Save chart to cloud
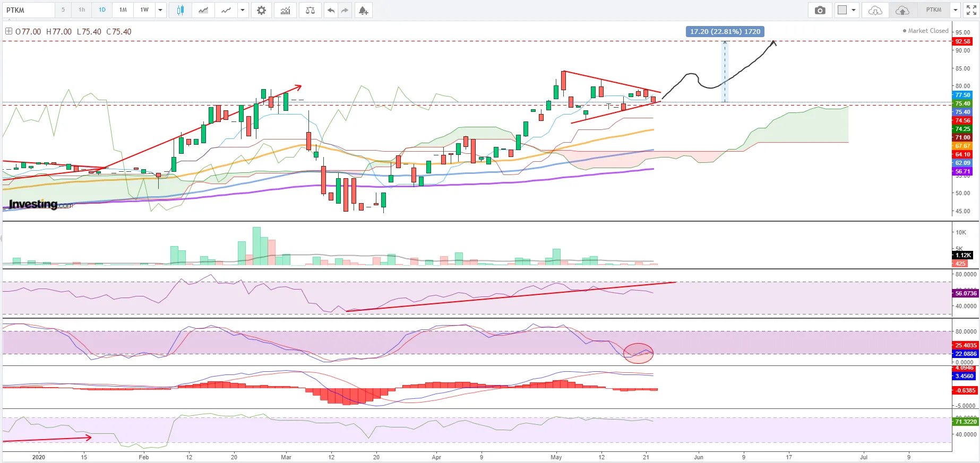 [x=902, y=10]
